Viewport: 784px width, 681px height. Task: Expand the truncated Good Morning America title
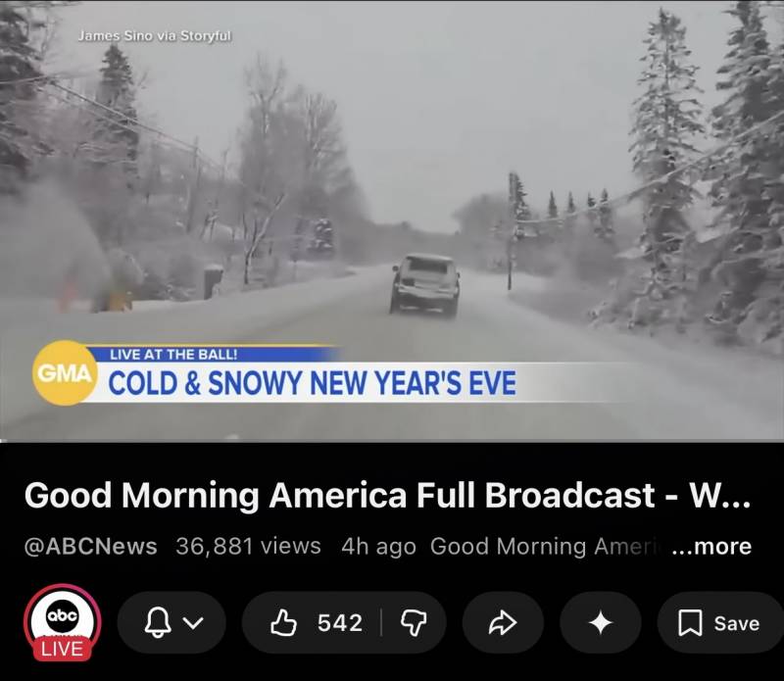pyautogui.click(x=387, y=496)
